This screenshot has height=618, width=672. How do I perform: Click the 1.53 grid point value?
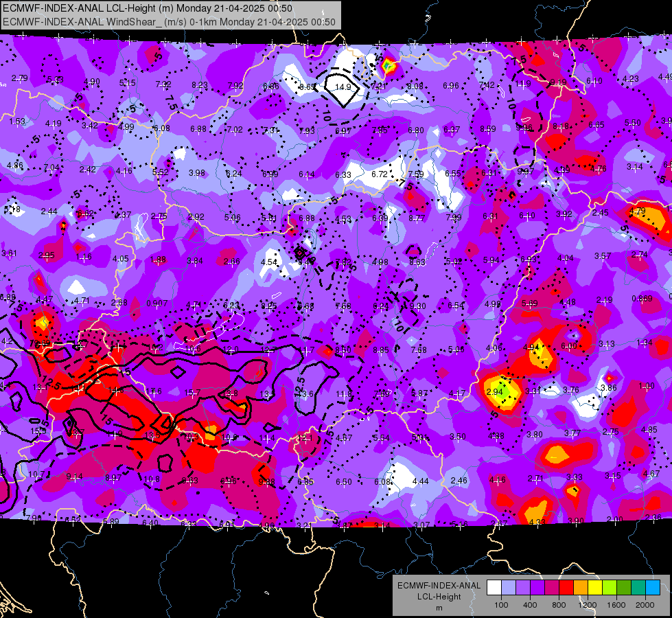tap(17, 122)
